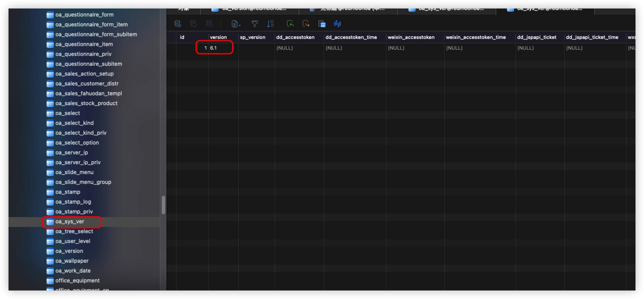Click the Filter funnel icon

point(255,24)
